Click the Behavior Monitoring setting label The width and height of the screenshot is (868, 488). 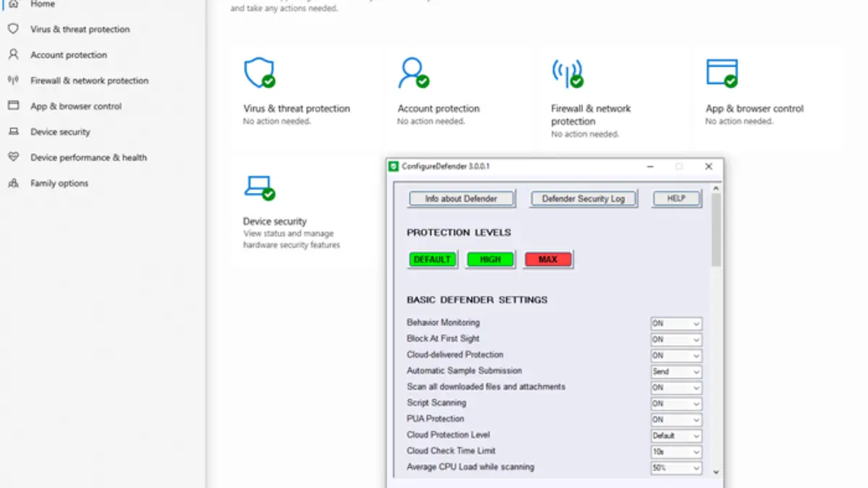443,322
